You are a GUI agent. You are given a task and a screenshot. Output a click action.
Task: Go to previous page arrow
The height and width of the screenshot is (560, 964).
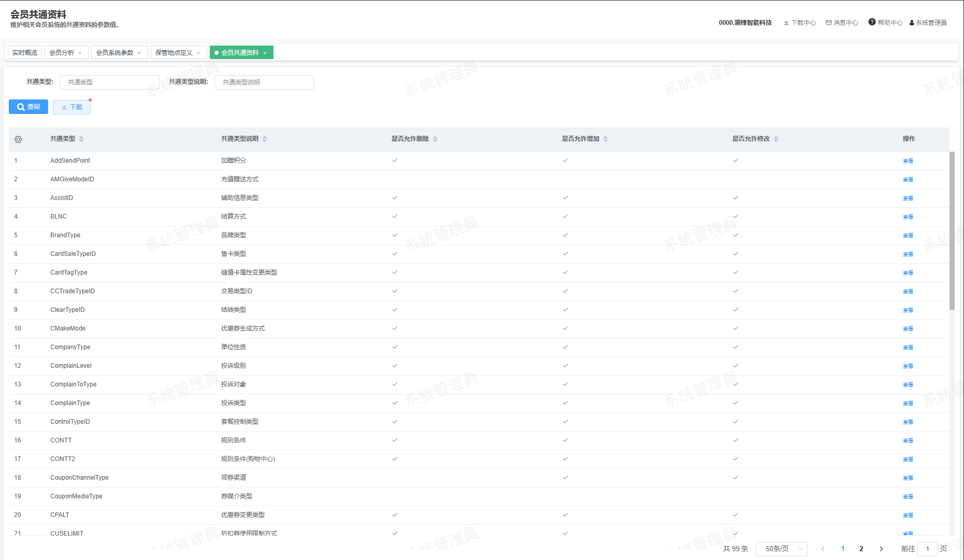823,549
